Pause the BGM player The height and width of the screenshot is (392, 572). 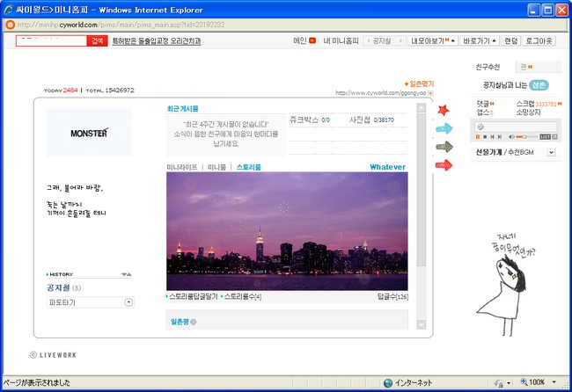(478, 136)
